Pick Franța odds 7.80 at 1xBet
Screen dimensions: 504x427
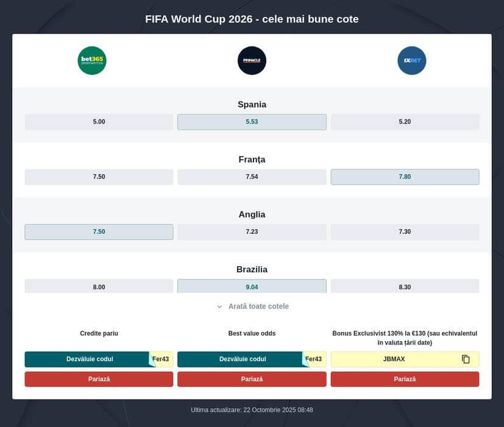405,177
